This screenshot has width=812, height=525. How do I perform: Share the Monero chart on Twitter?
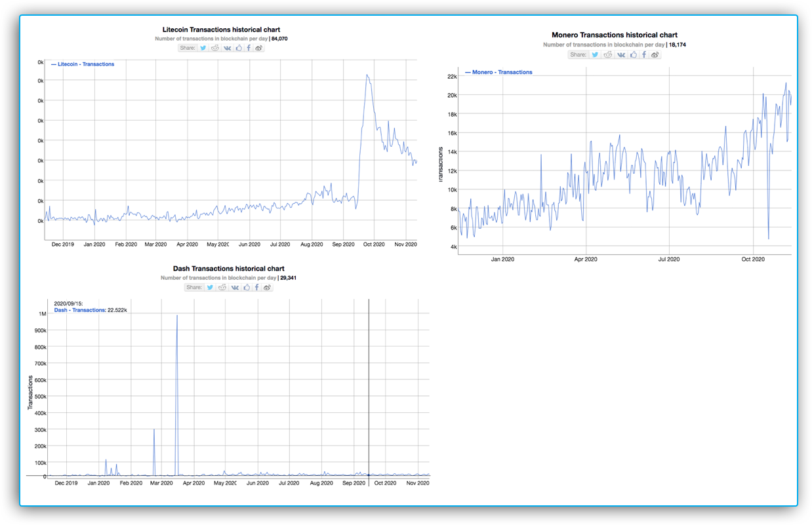click(x=595, y=54)
